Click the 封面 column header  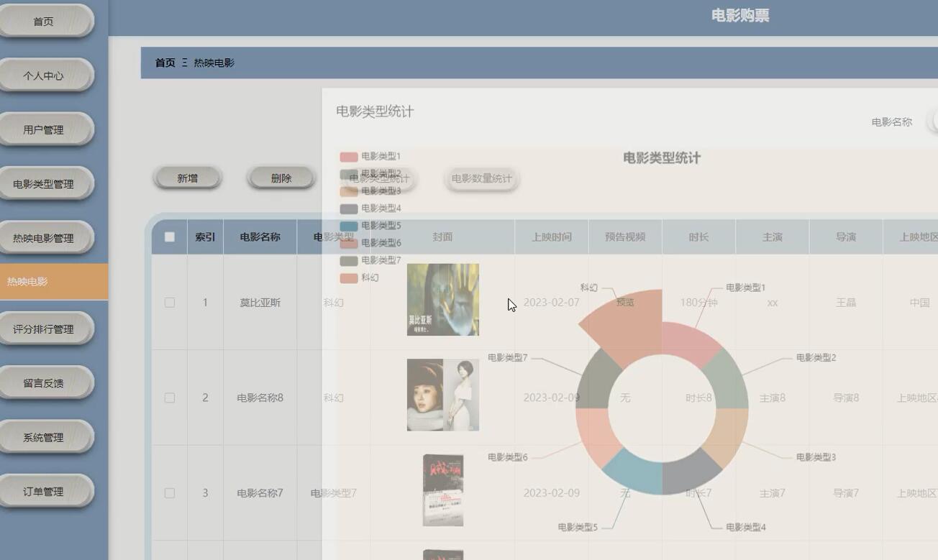point(442,237)
